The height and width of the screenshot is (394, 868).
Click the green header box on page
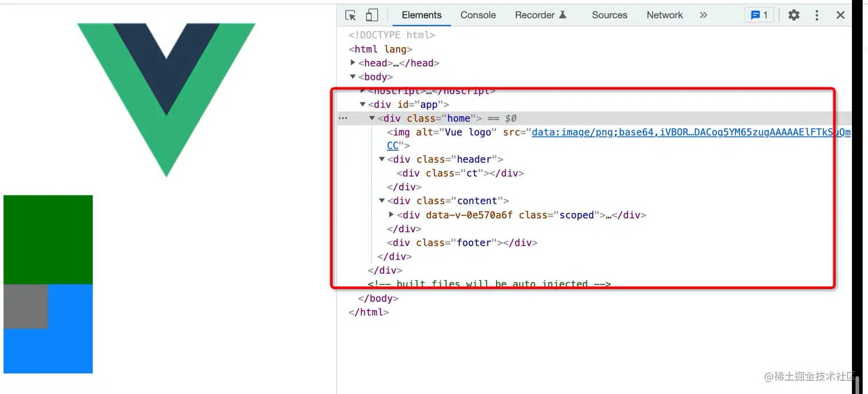(48, 240)
